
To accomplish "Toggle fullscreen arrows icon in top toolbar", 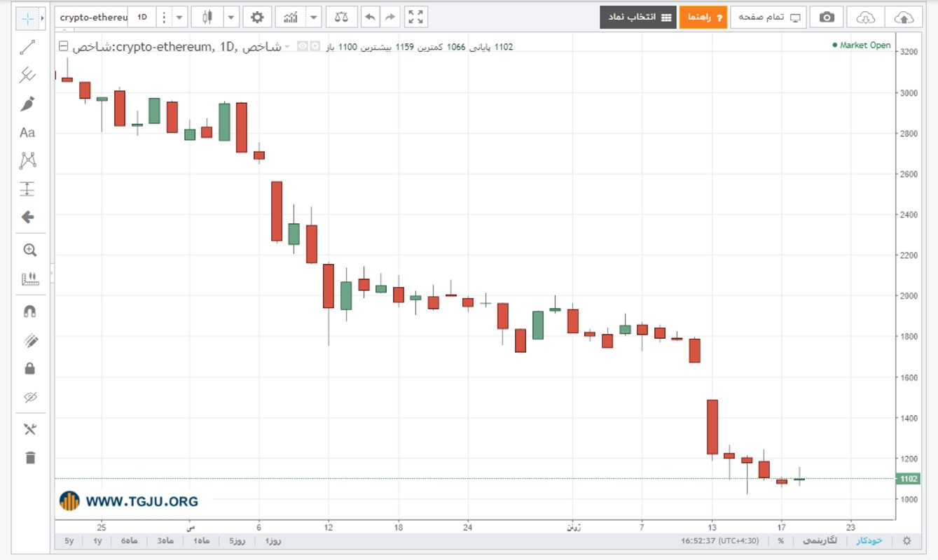I will tap(415, 17).
